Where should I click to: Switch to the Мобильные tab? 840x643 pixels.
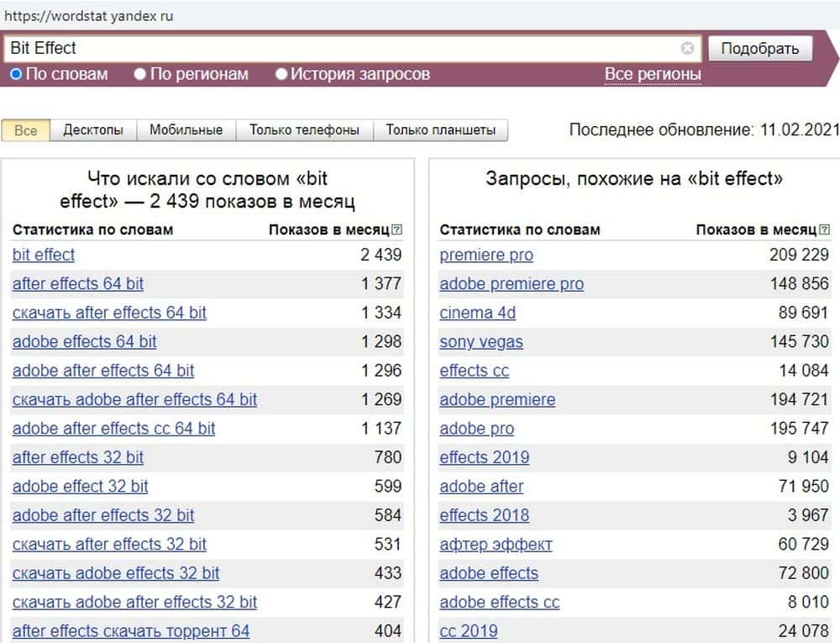click(186, 130)
